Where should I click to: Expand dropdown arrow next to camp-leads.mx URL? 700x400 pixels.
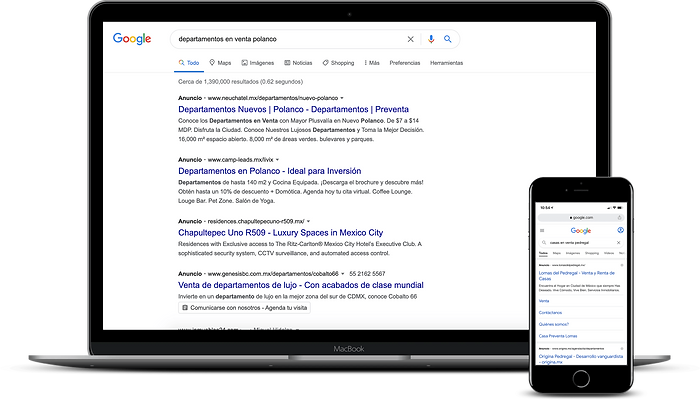pos(277,160)
